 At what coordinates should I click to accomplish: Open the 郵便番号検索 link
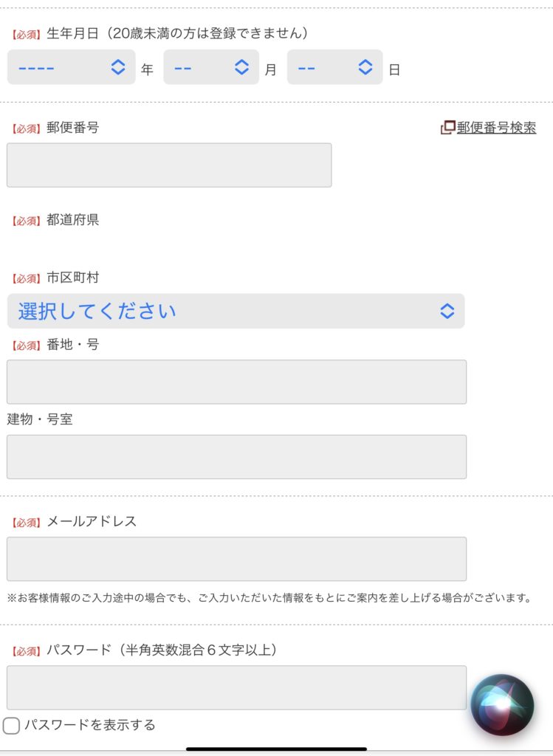tap(496, 128)
